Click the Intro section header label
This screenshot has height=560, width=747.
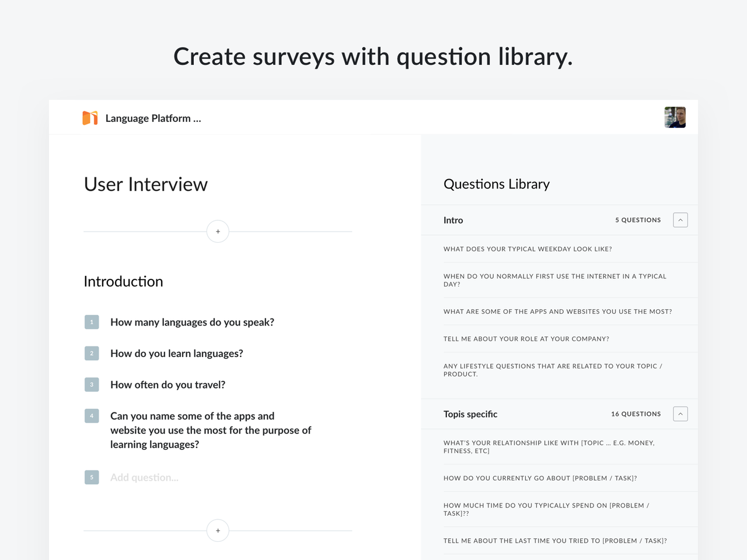click(x=453, y=220)
